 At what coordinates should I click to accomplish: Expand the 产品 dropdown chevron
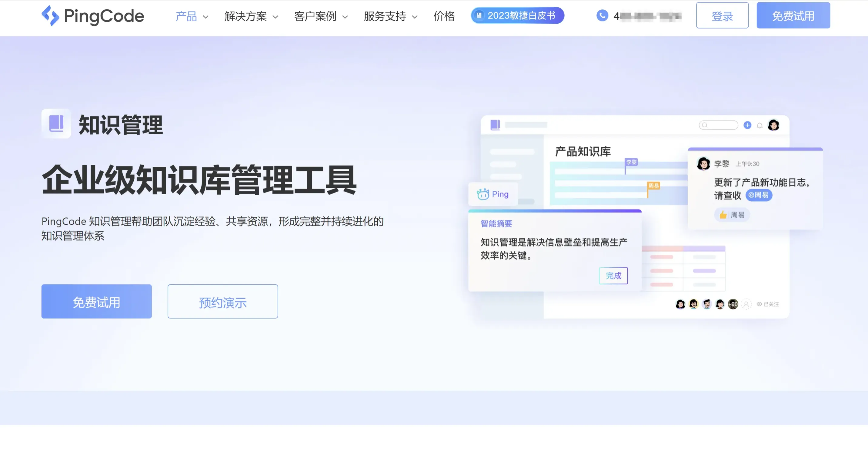tap(205, 17)
